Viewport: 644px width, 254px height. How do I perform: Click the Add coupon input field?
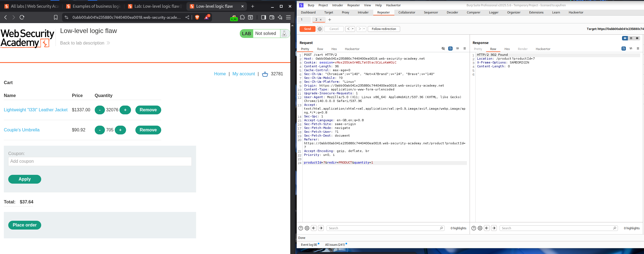tap(100, 161)
